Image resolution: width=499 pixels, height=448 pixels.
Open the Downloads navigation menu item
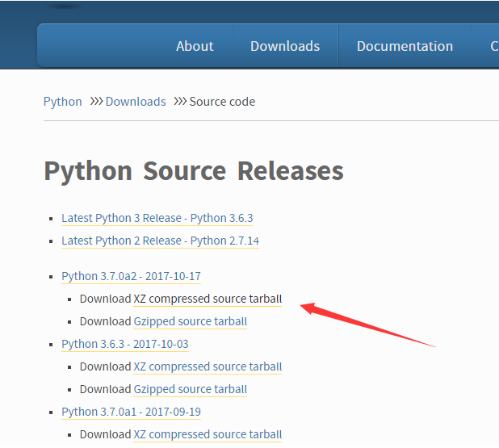tap(285, 46)
